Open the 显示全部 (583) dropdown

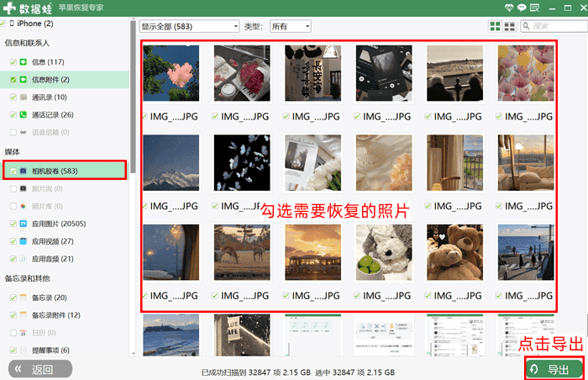(189, 26)
